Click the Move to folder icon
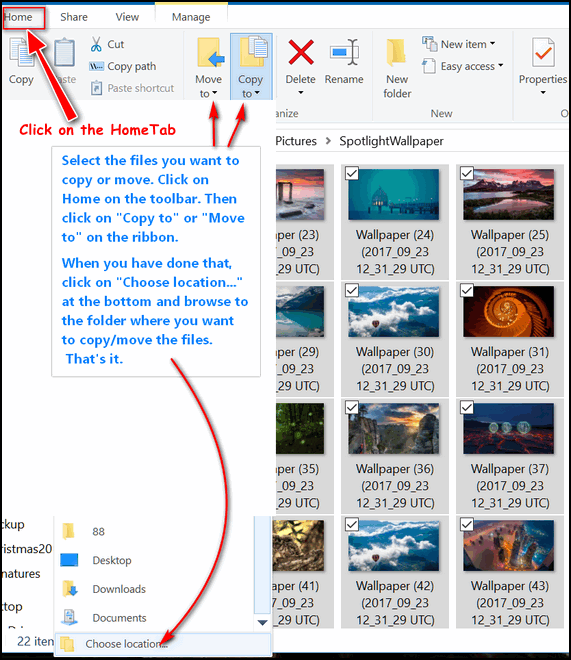Image resolution: width=571 pixels, height=660 pixels. [210, 53]
